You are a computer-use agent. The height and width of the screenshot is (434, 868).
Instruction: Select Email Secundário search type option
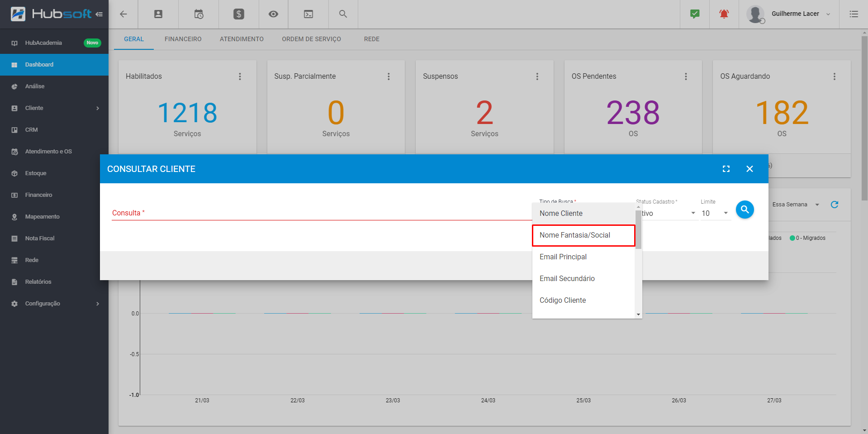coord(583,279)
